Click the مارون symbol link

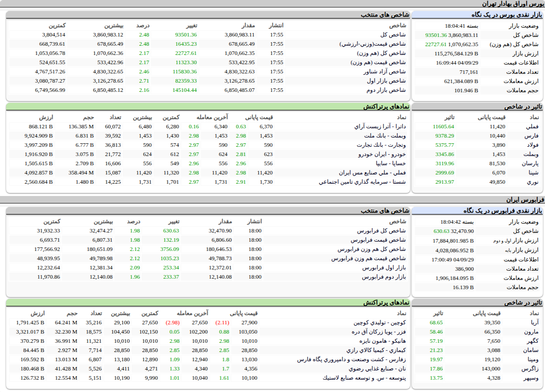(531, 332)
